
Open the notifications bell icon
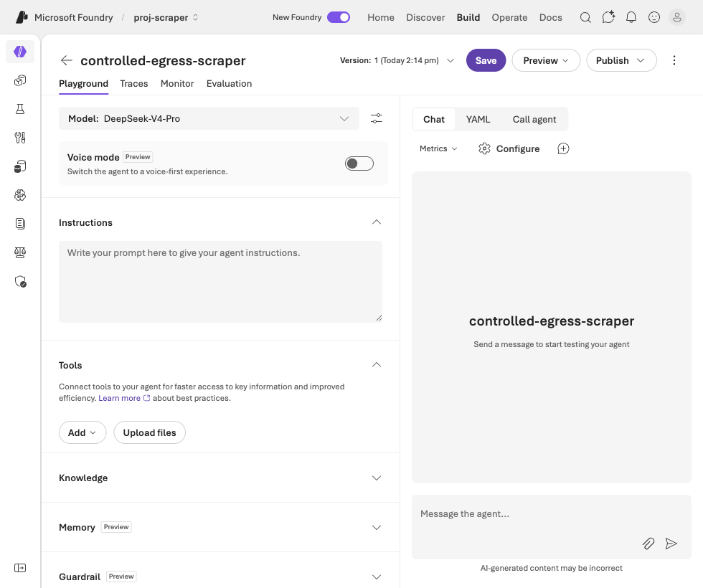click(631, 17)
